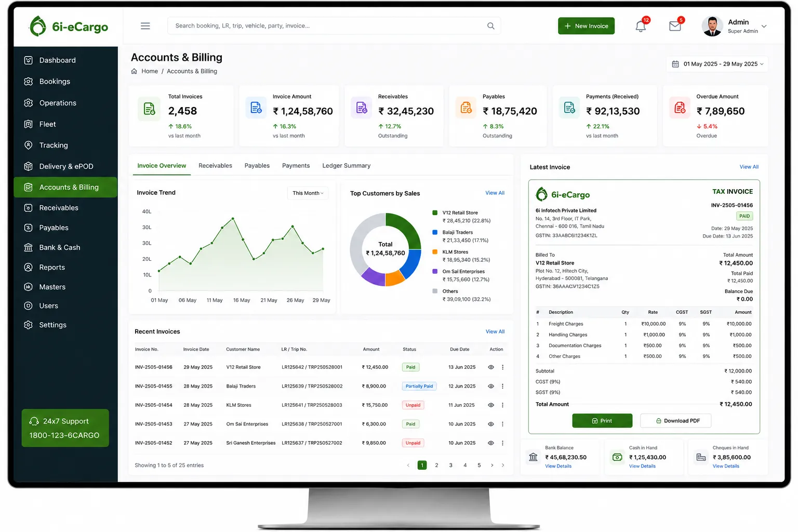This screenshot has height=532, width=798.
Task: Switch to the Ledger Summary tab
Action: tap(346, 166)
